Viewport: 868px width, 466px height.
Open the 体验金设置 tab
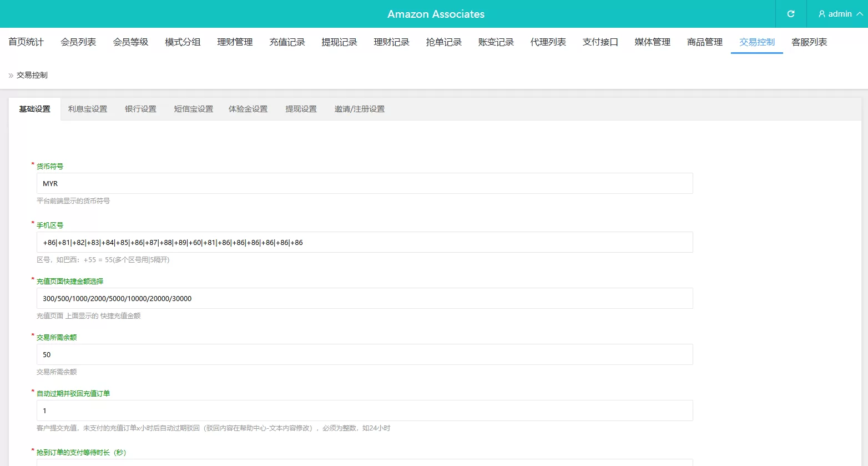click(248, 109)
